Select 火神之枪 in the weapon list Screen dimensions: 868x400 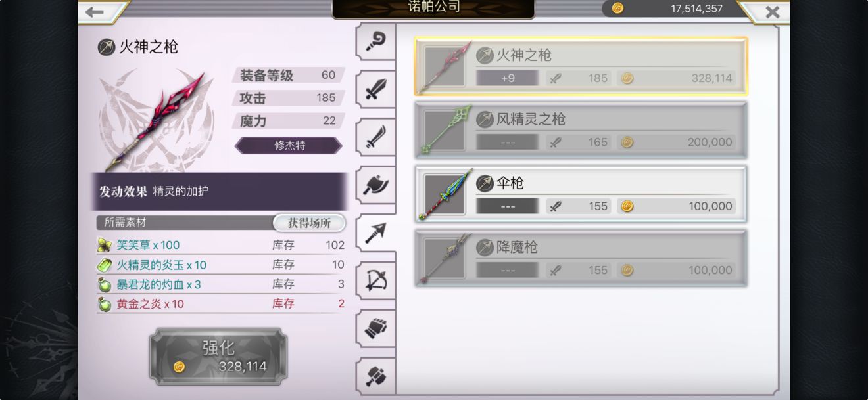(581, 66)
